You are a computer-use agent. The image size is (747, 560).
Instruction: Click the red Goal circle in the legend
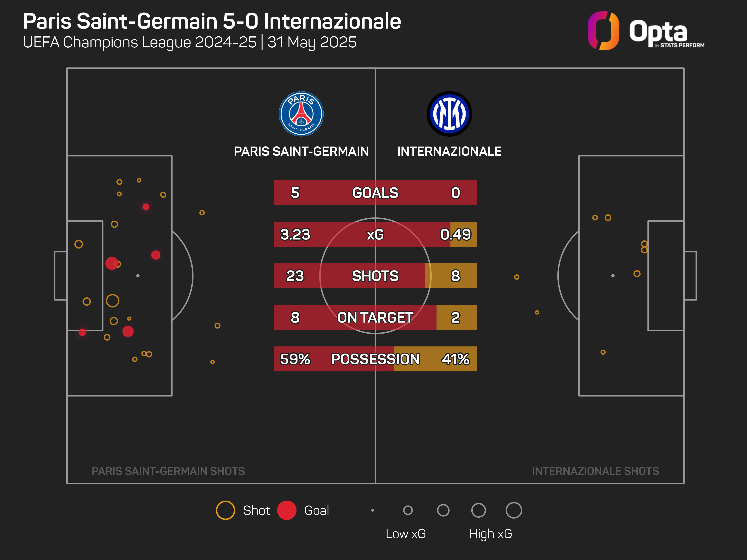(x=287, y=510)
